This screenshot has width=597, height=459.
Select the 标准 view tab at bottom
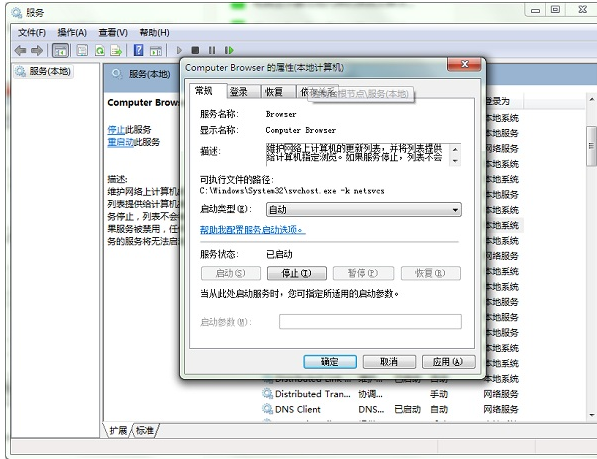pyautogui.click(x=145, y=430)
